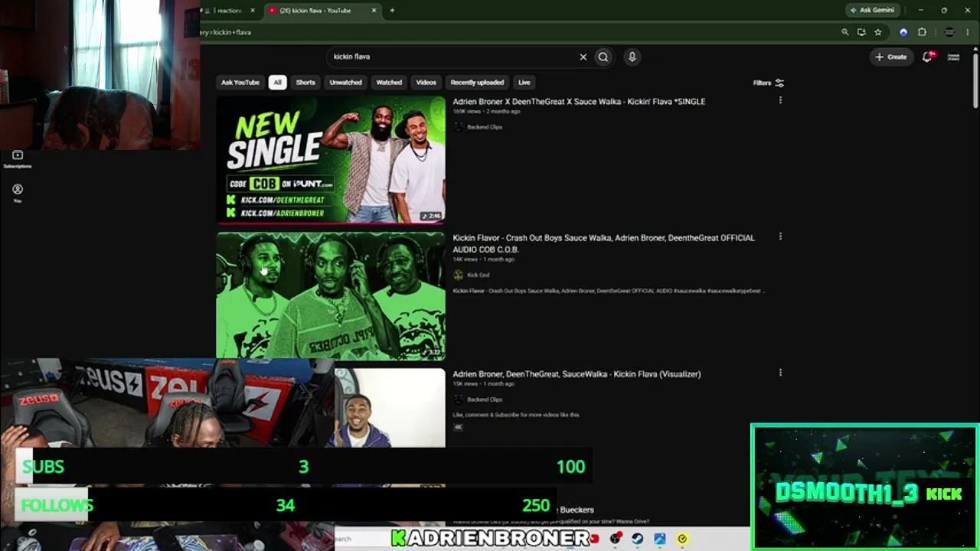Open the YouTube account avatar menu
Image resolution: width=980 pixels, height=551 pixels.
pos(954,57)
